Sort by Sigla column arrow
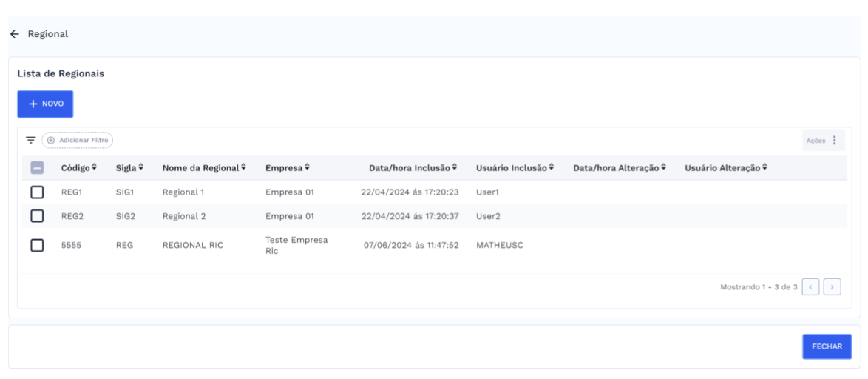Viewport: 868px width, 379px height. coord(140,168)
